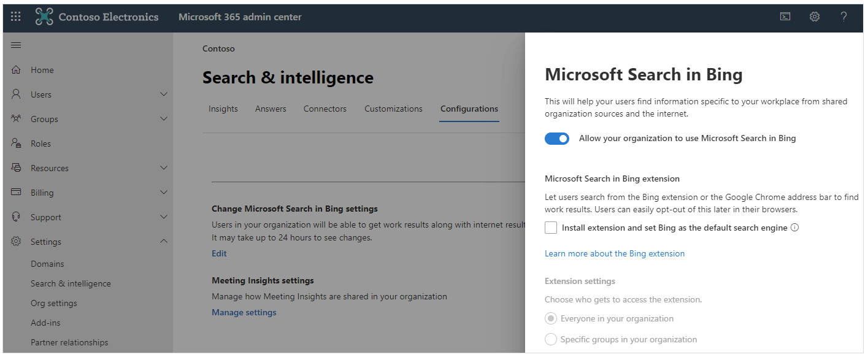Click Change Microsoft Search in Bing settings heading
Image resolution: width=868 pixels, height=357 pixels.
pyautogui.click(x=294, y=209)
